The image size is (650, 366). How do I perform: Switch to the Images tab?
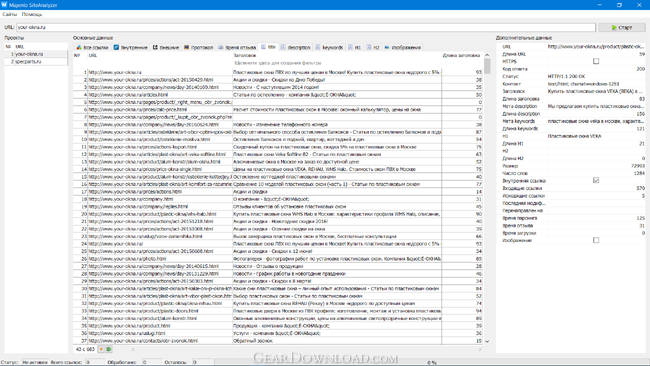tap(403, 47)
